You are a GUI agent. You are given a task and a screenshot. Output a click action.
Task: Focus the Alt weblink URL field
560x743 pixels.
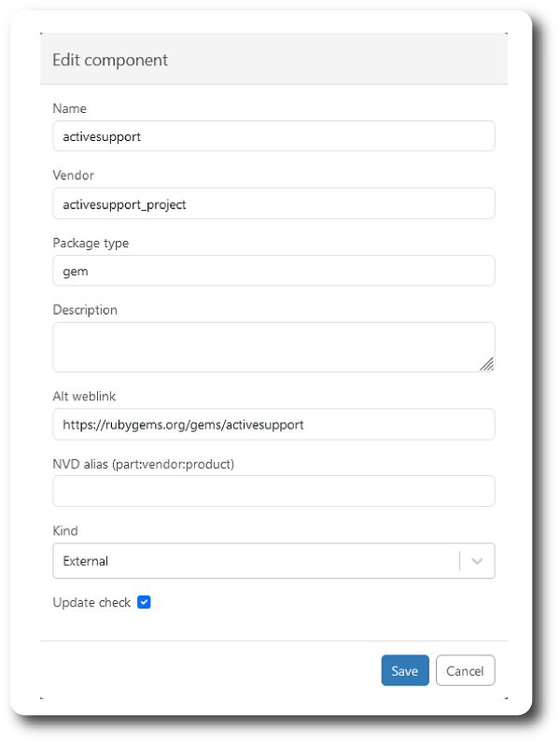tap(273, 424)
